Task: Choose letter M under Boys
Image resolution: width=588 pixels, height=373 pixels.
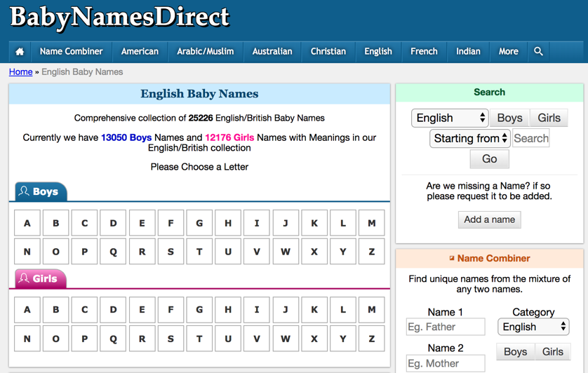Action: coord(372,223)
